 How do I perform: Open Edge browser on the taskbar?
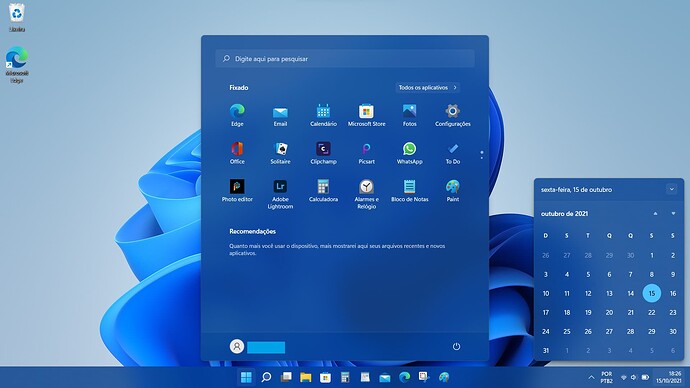(405, 377)
